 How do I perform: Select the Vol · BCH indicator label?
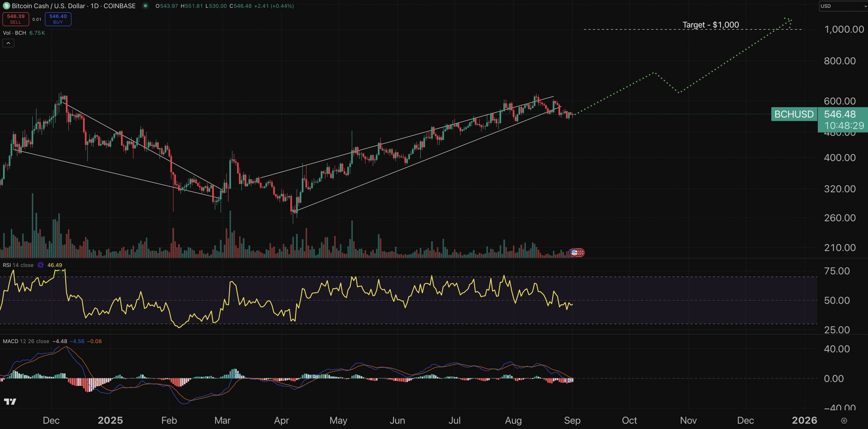point(15,33)
